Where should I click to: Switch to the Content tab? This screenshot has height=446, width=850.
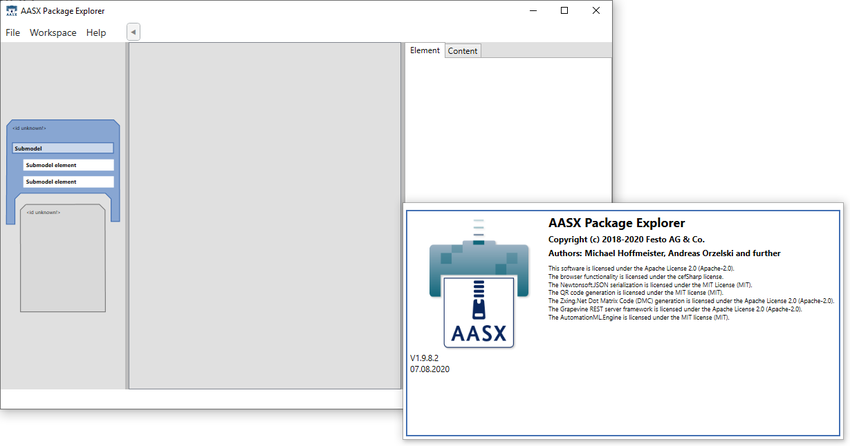point(462,51)
